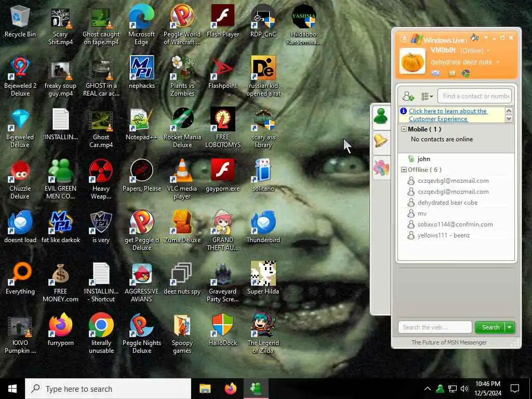
Task: Click the Messenger icon in system tray
Action: (440, 389)
